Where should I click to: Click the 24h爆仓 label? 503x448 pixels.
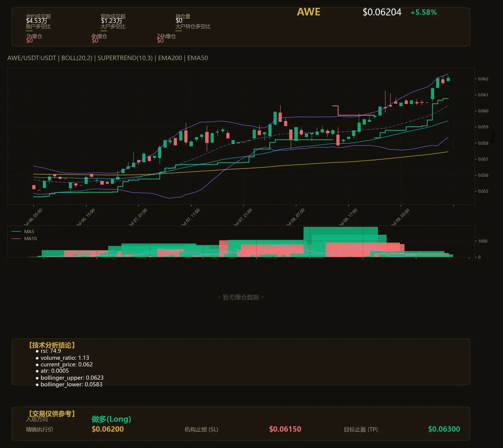pos(166,36)
